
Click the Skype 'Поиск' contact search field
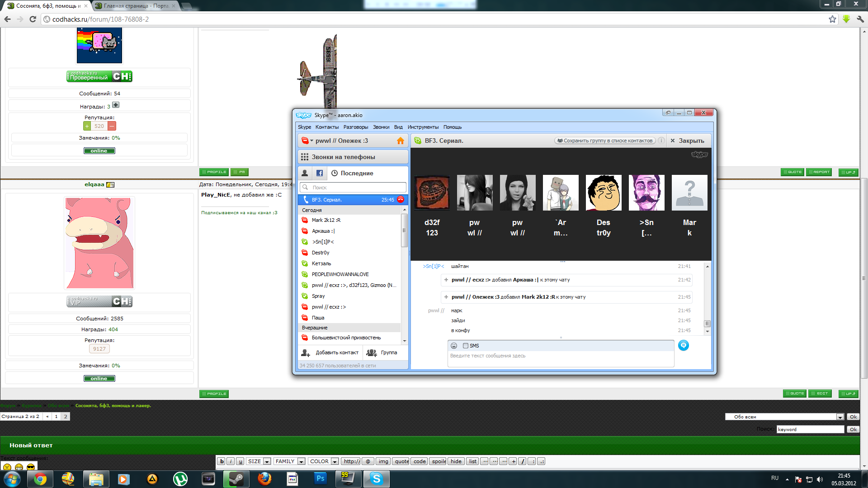[x=353, y=187]
